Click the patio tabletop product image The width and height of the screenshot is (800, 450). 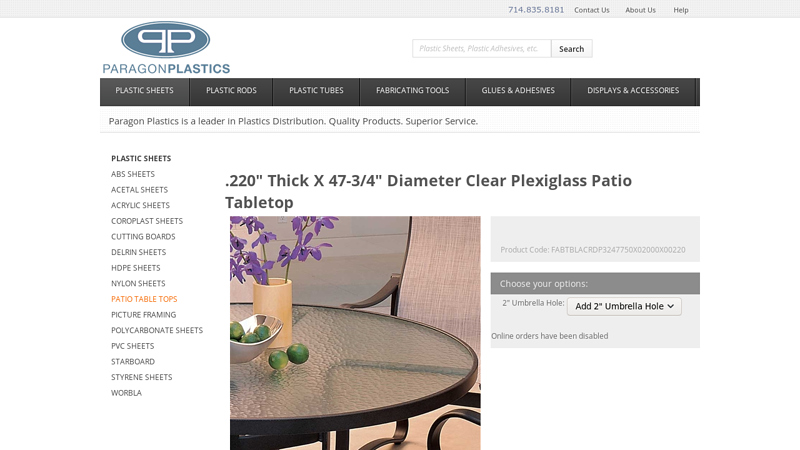[355, 333]
